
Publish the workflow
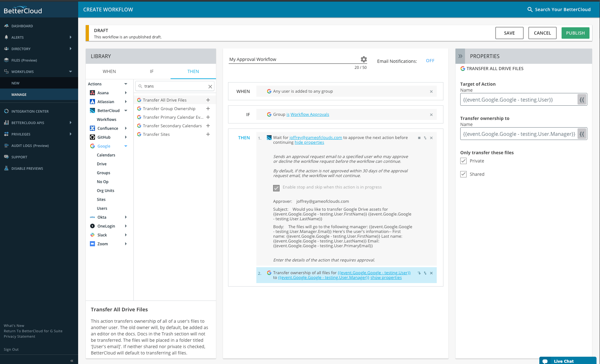575,33
